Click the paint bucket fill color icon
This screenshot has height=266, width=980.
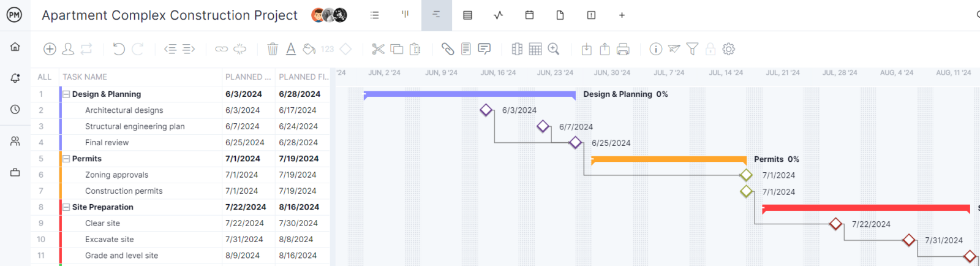309,49
